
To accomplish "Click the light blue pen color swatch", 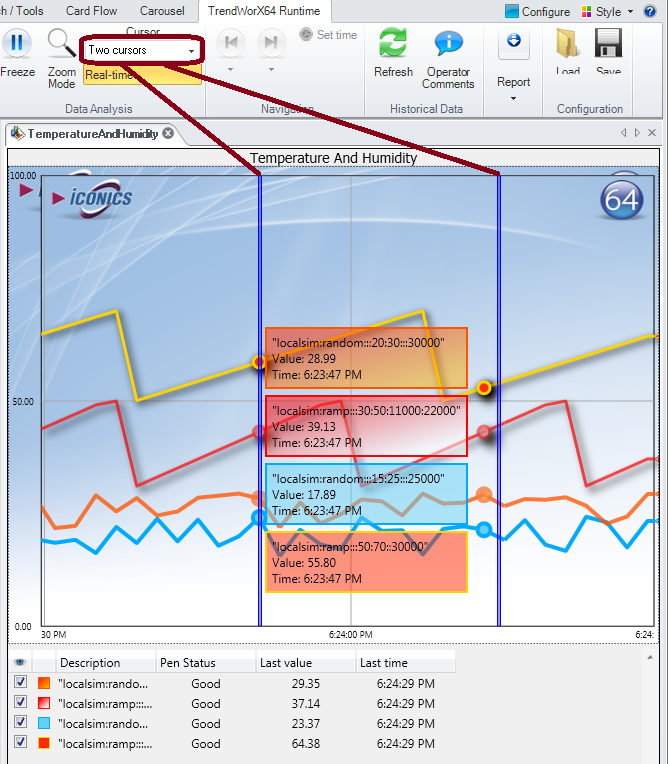I will point(44,724).
